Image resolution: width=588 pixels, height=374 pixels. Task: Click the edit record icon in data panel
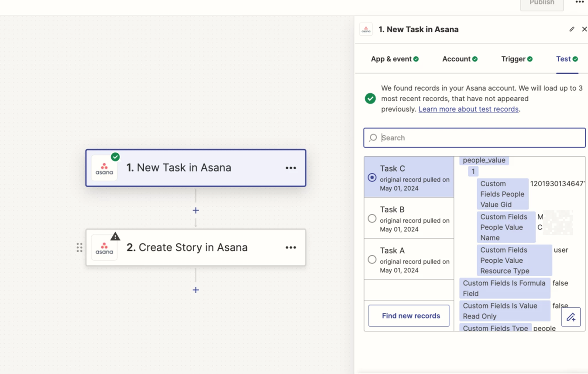pos(571,317)
